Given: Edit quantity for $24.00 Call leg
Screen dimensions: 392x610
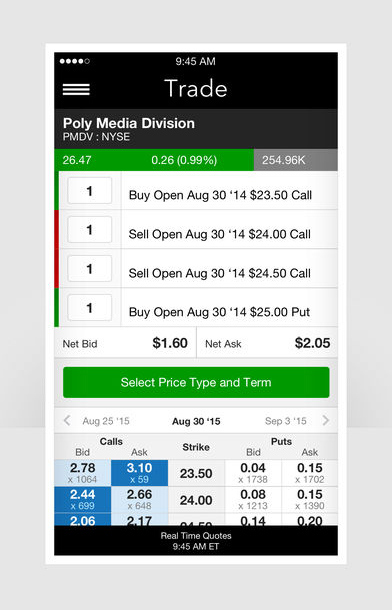Looking at the screenshot, I should (x=89, y=230).
